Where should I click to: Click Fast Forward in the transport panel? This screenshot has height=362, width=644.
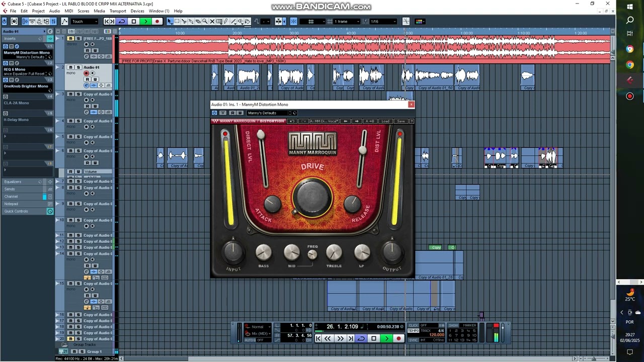point(340,339)
